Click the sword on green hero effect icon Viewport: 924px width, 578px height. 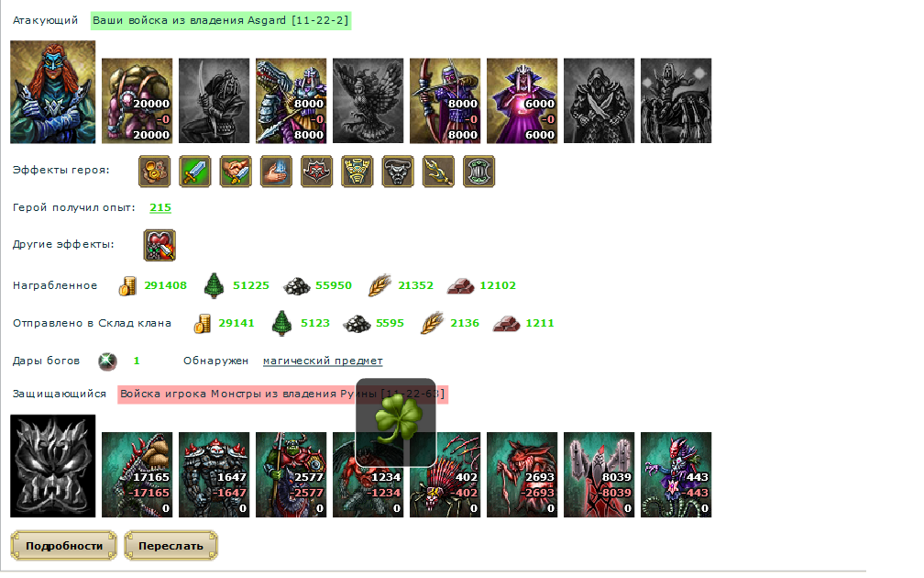[x=195, y=172]
